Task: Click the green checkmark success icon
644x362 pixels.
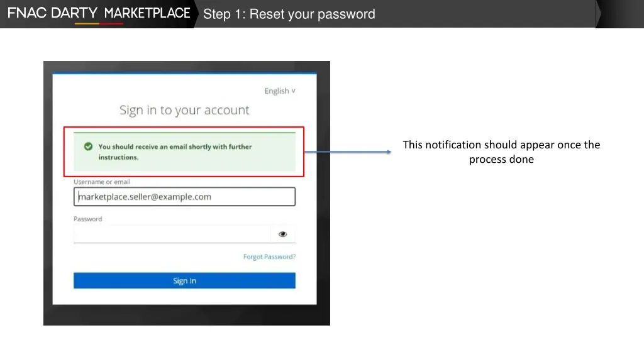Action: 88,146
